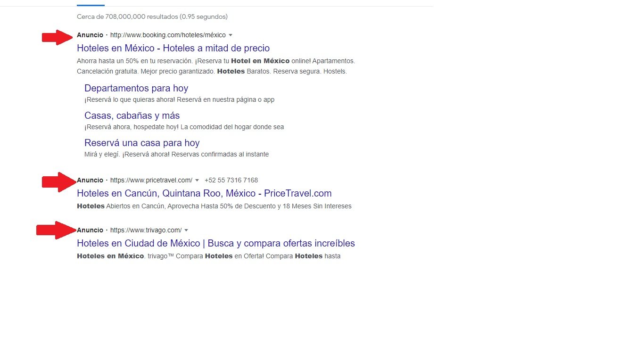Viewport: 644px width, 362px height.
Task: Click the booking.com/hoteles/méxico URL text
Action: pyautogui.click(x=167, y=35)
